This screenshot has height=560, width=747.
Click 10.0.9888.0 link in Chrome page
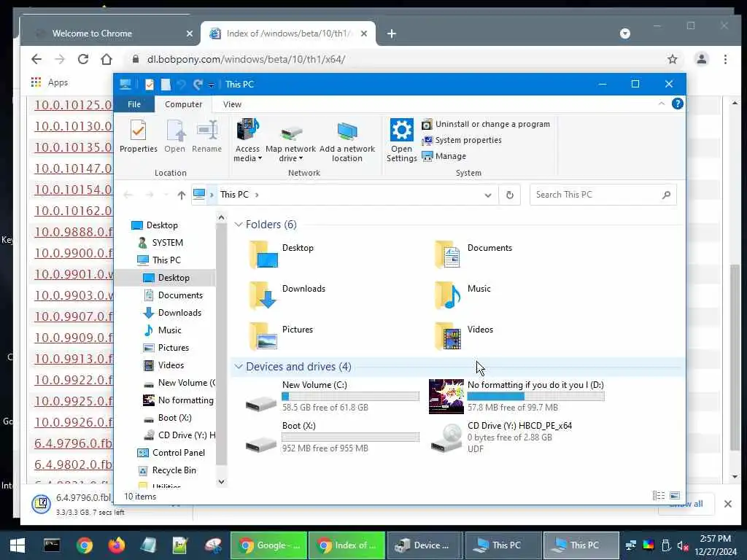pyautogui.click(x=74, y=232)
